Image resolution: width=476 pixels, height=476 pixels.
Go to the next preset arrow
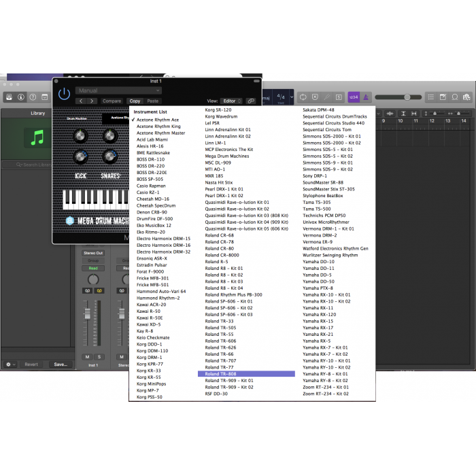[x=92, y=101]
